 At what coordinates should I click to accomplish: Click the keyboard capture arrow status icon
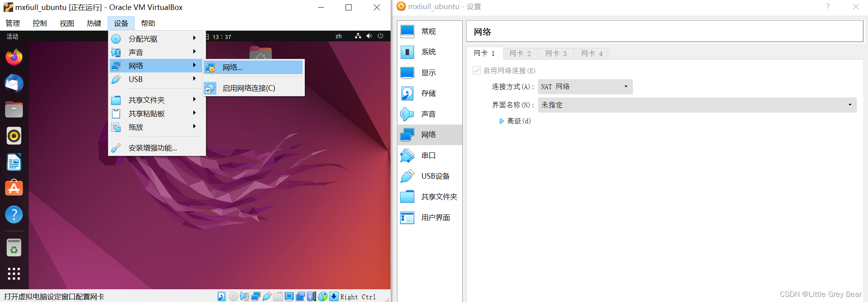(x=334, y=296)
